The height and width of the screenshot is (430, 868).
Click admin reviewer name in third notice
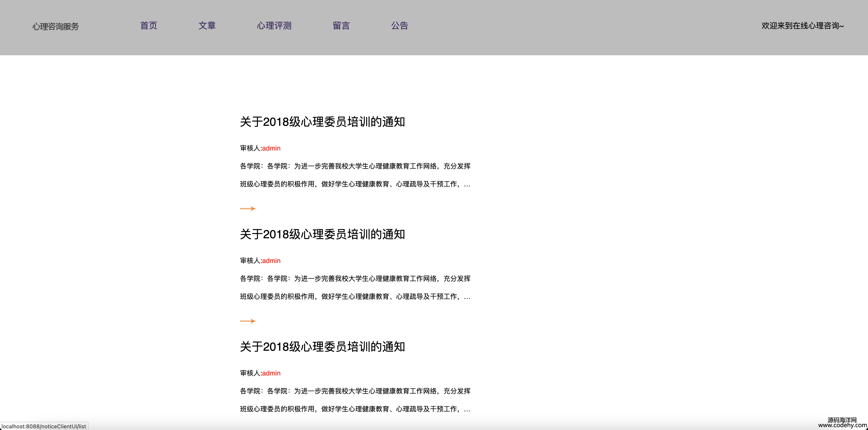[271, 373]
